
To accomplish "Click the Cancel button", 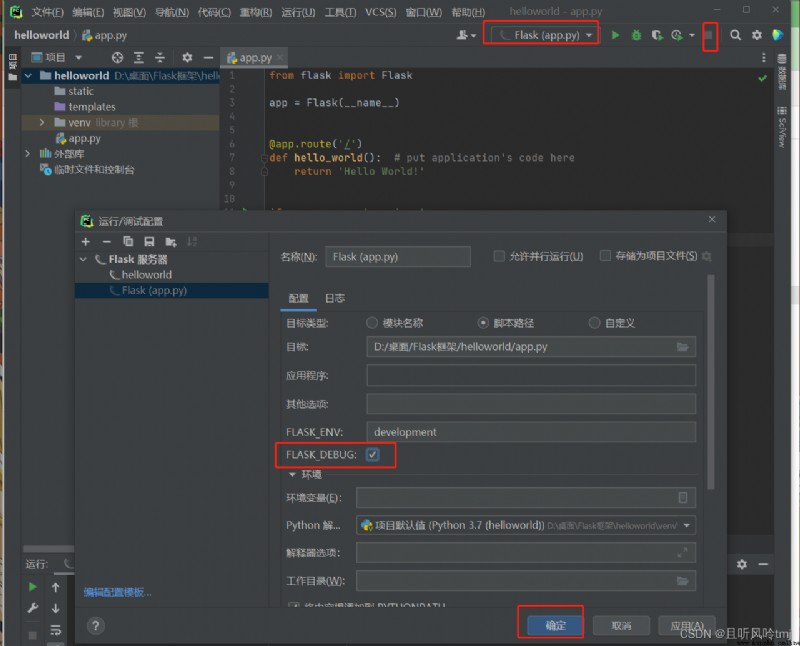I will (x=621, y=625).
